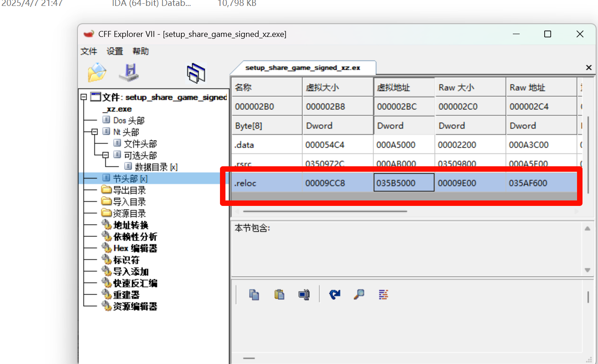Click the monitor icon in bottom toolbar
598x364 pixels.
coord(304,294)
